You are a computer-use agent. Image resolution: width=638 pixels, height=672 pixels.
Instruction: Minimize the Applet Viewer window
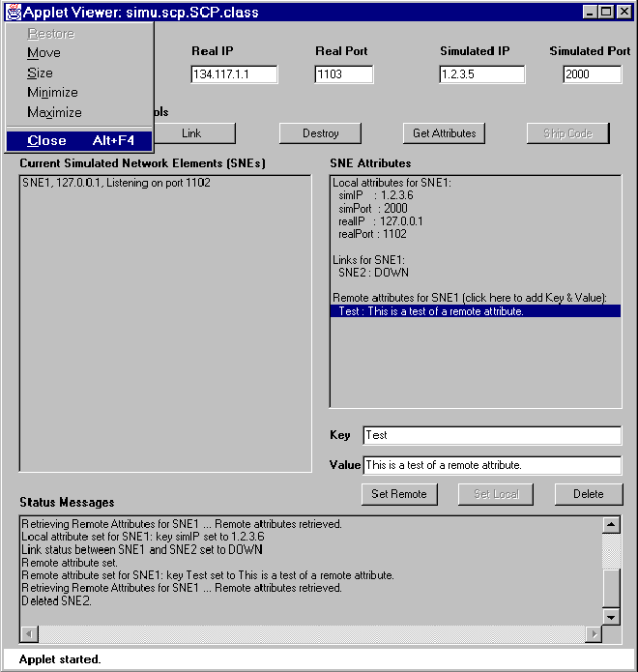pos(590,12)
